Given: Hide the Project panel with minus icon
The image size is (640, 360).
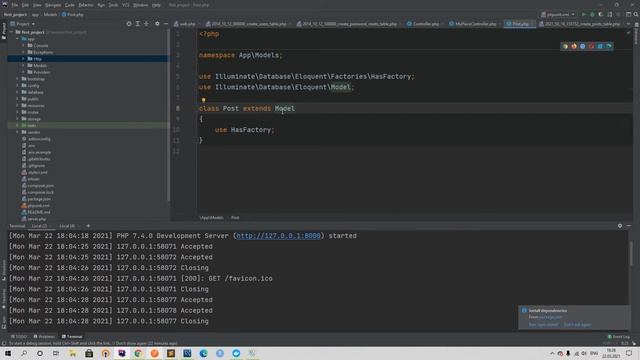Looking at the screenshot, I should click(166, 24).
